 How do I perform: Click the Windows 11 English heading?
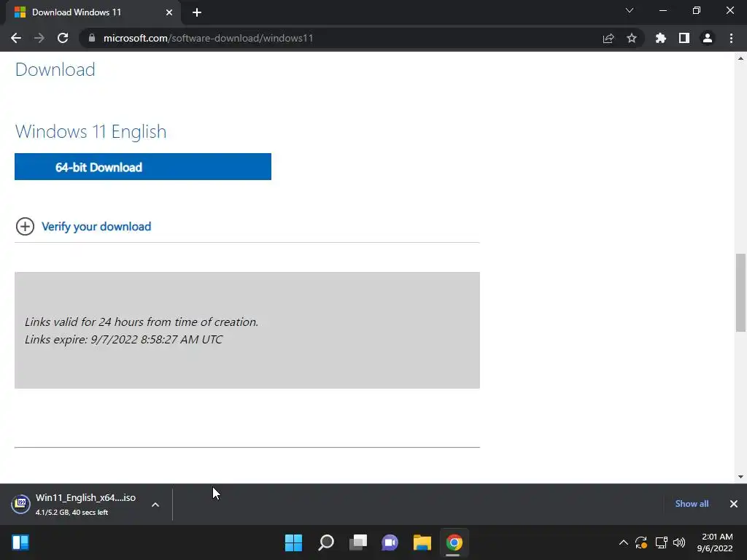click(x=91, y=131)
